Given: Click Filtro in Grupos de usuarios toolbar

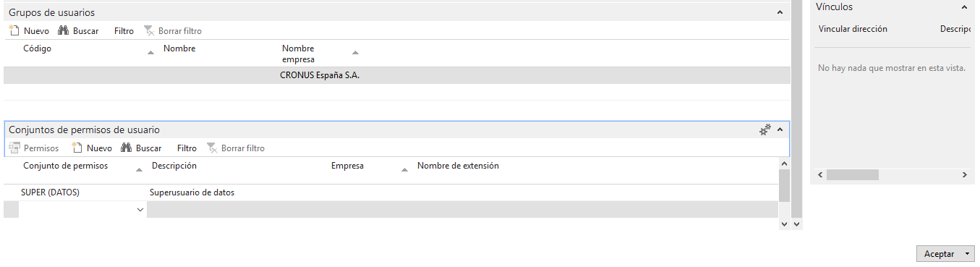Looking at the screenshot, I should [124, 31].
